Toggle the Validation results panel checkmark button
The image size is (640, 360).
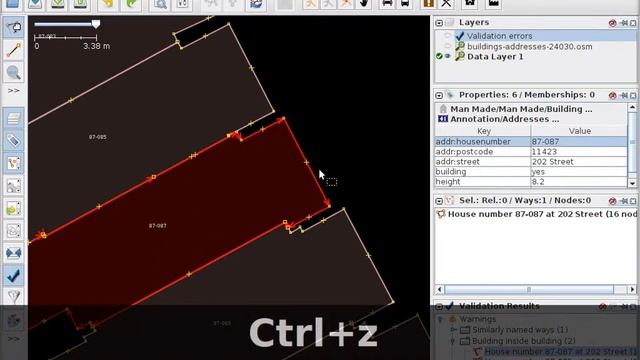click(x=13, y=276)
